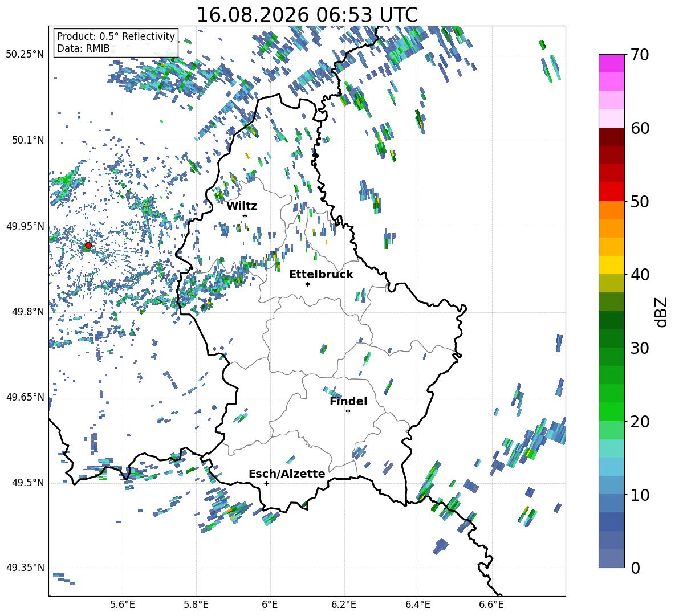Click the Product 0.5° Reflectivity info box
675x616 pixels.
(x=116, y=42)
